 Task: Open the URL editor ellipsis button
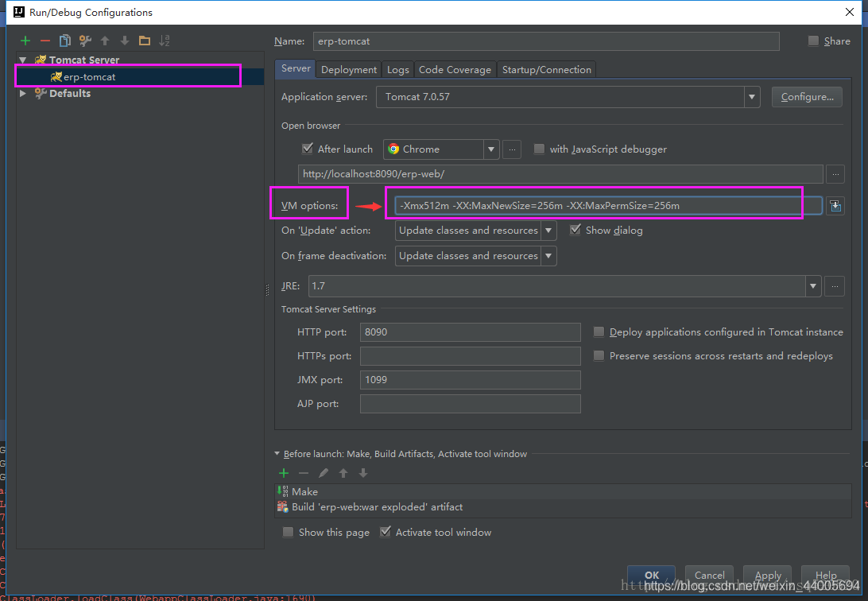tap(835, 174)
